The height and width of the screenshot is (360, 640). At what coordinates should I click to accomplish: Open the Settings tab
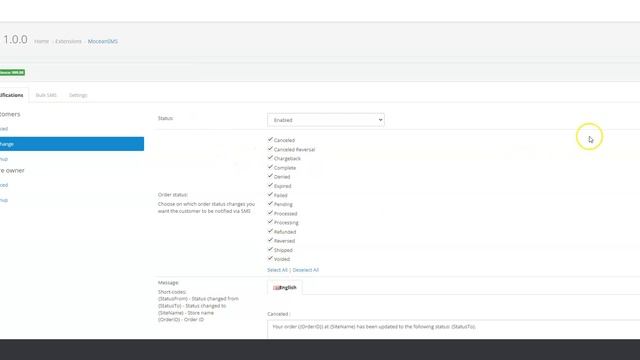point(78,95)
